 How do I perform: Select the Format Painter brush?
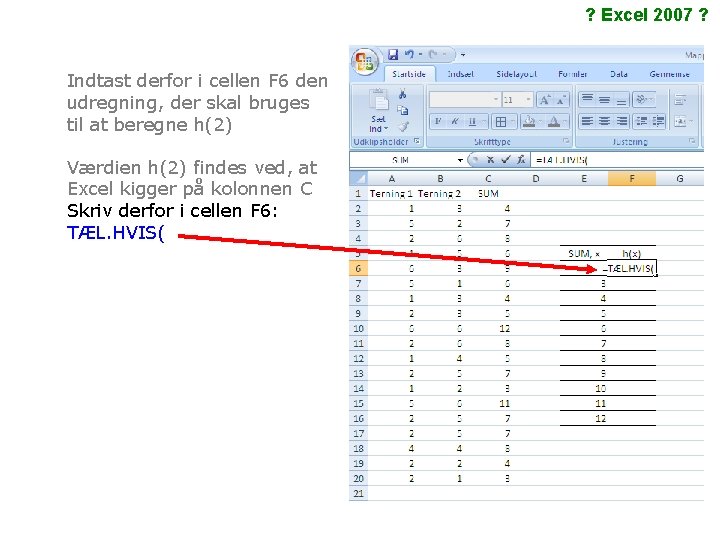point(403,126)
